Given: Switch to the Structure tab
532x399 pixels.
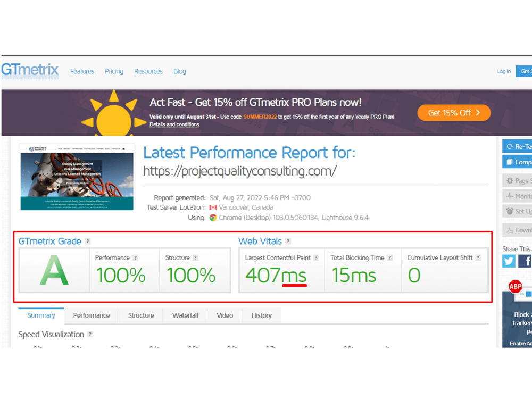Looking at the screenshot, I should [141, 315].
